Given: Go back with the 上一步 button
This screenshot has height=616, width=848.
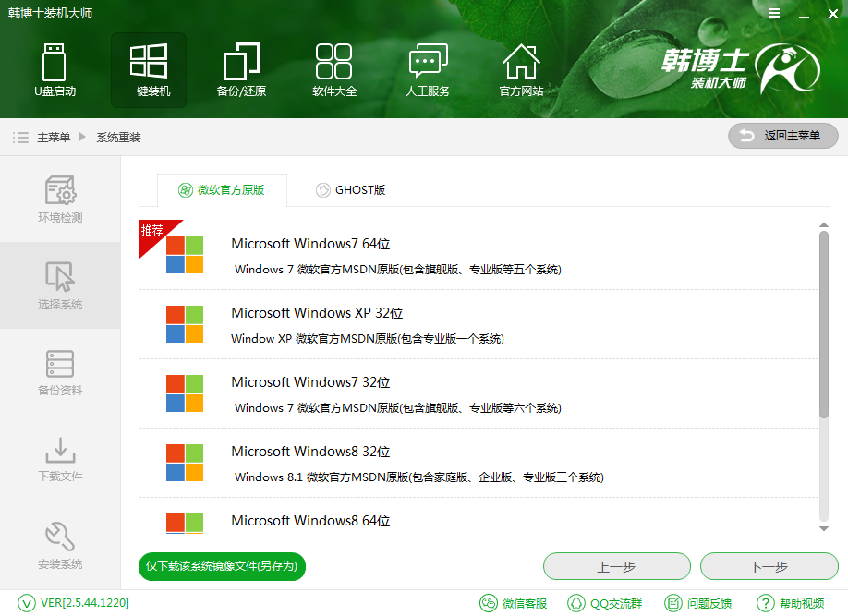Looking at the screenshot, I should [616, 566].
